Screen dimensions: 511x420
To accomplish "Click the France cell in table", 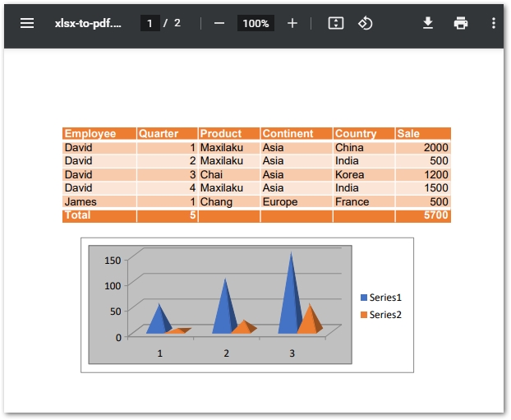I will pos(352,201).
